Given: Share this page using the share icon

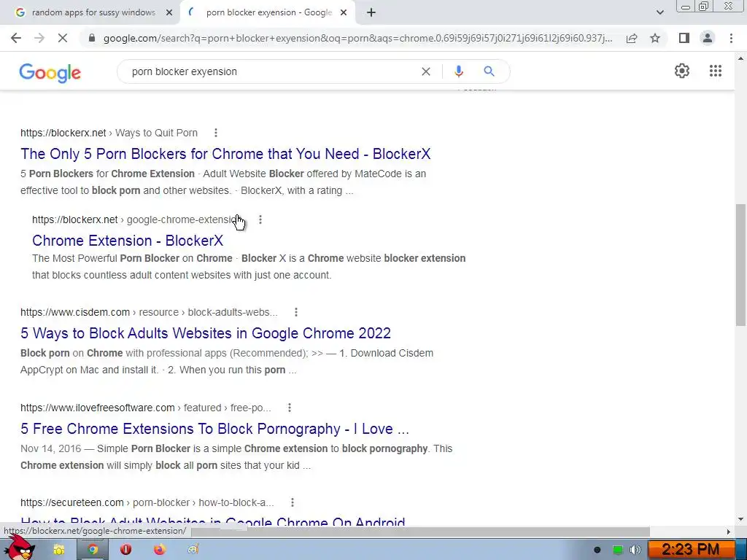Looking at the screenshot, I should point(632,38).
